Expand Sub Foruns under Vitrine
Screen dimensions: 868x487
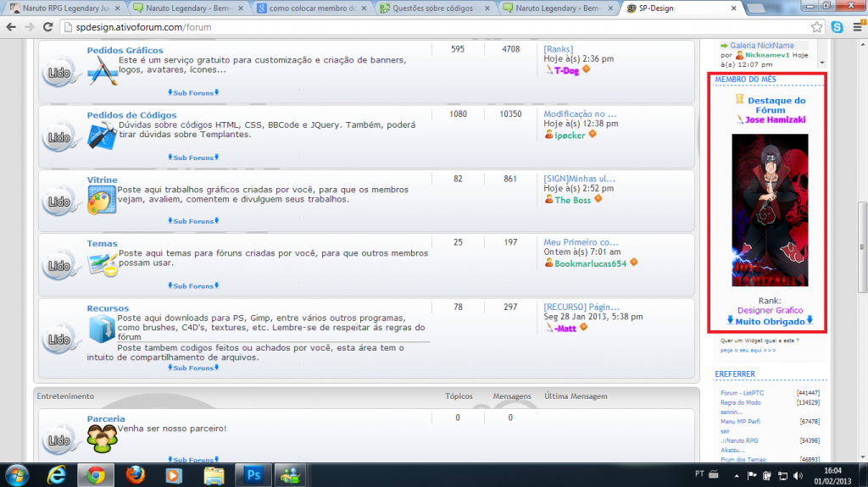[x=193, y=221]
